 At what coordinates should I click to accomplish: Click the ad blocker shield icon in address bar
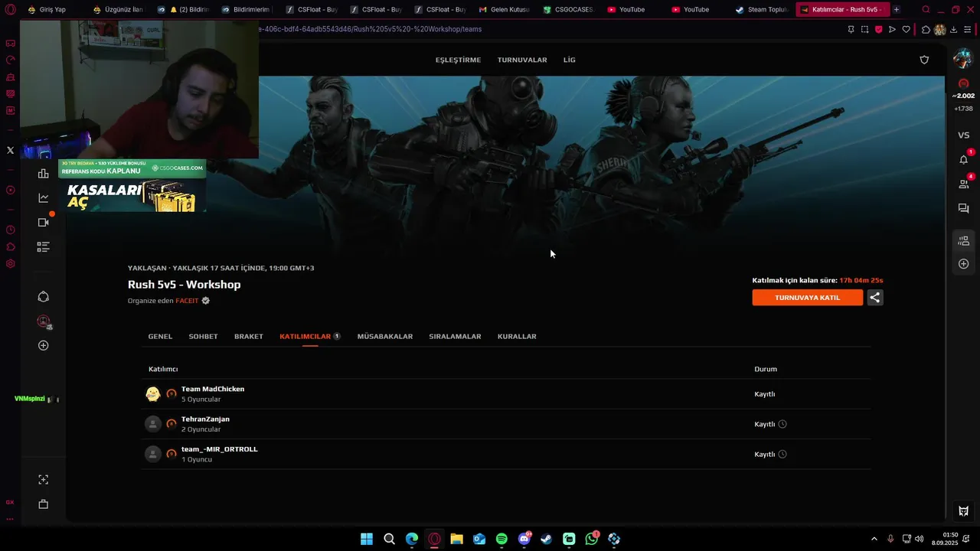878,29
